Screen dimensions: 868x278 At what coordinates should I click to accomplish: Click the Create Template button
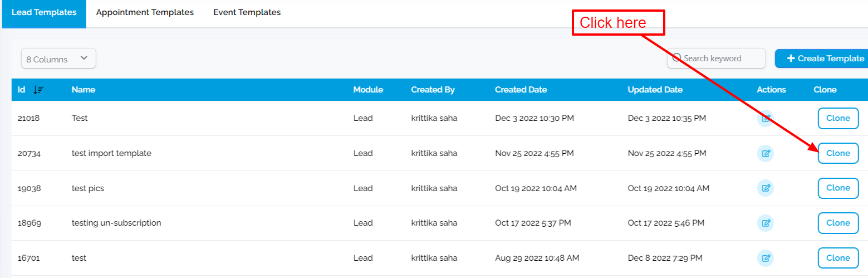click(x=821, y=58)
